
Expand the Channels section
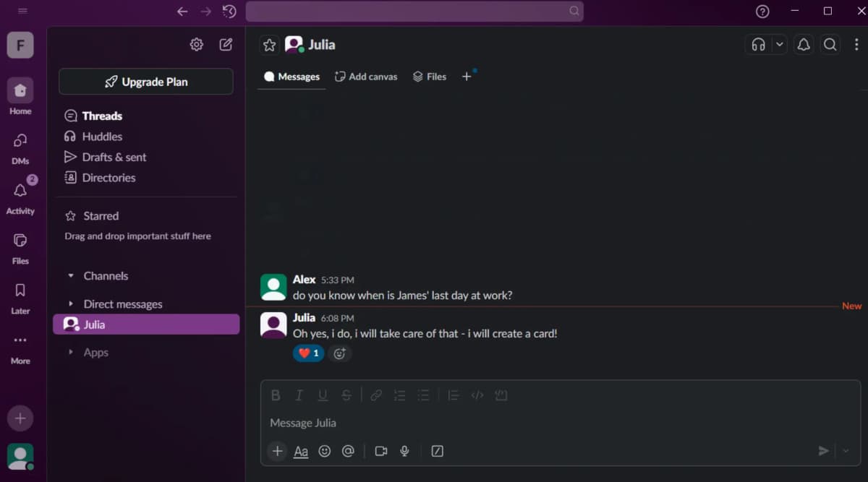(71, 276)
